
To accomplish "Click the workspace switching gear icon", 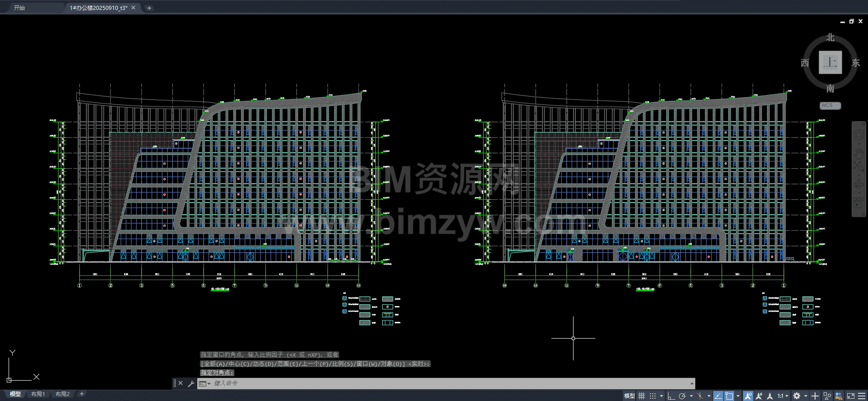I will 797,396.
